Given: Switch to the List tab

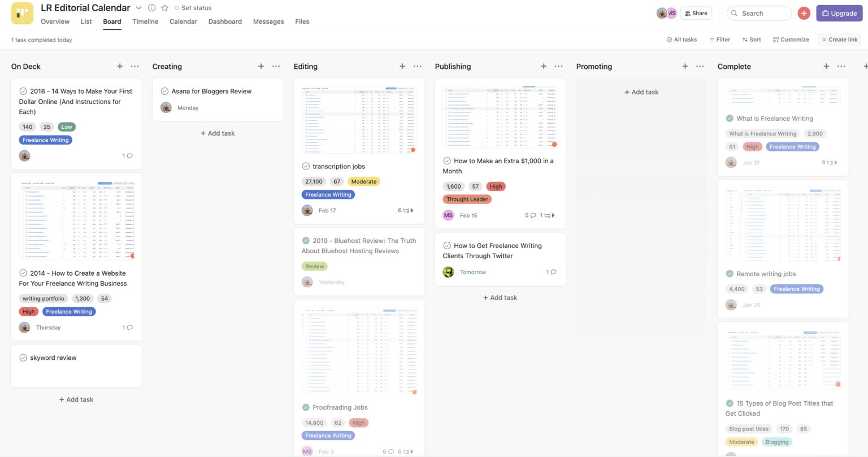Looking at the screenshot, I should 86,21.
